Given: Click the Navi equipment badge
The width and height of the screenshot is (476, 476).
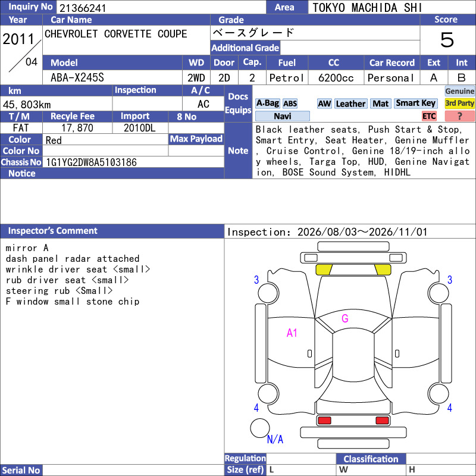Looking at the screenshot, I should coord(282,116).
